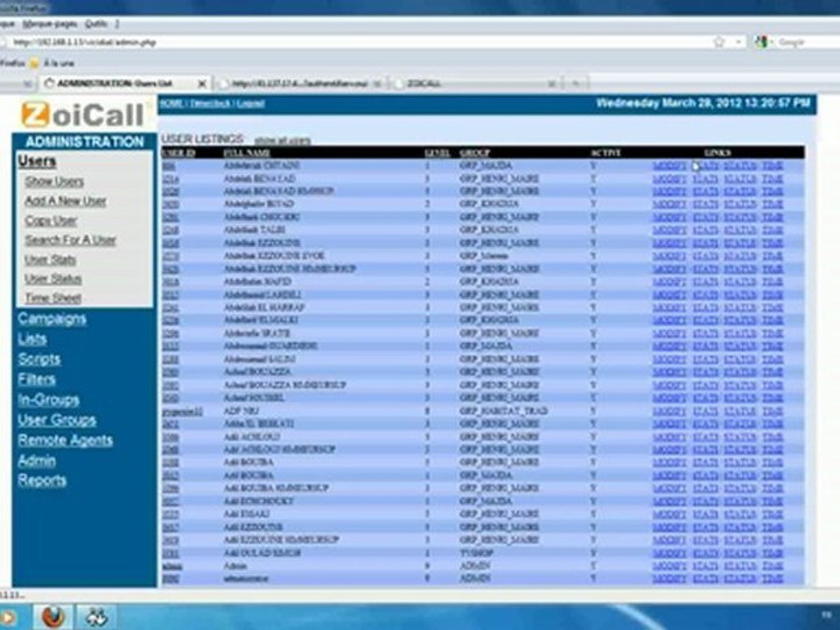Open the Remote Agents section
The width and height of the screenshot is (840, 630).
click(x=66, y=440)
